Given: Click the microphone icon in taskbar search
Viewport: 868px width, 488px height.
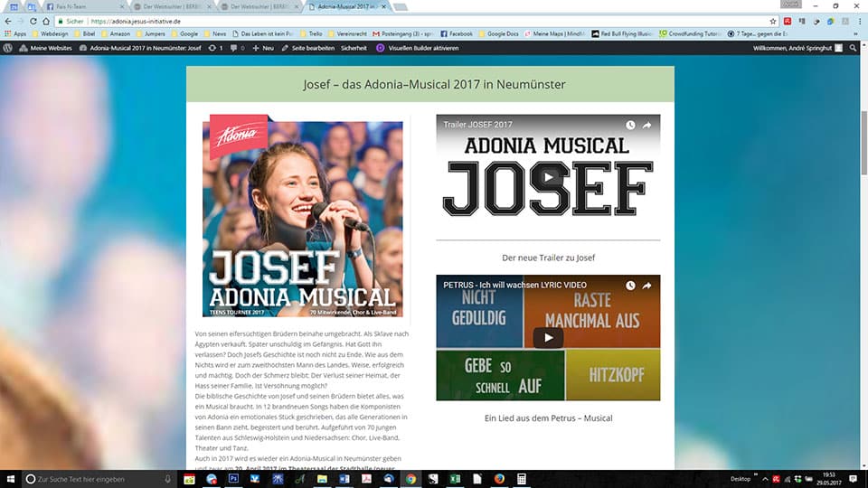Looking at the screenshot, I should (x=168, y=479).
